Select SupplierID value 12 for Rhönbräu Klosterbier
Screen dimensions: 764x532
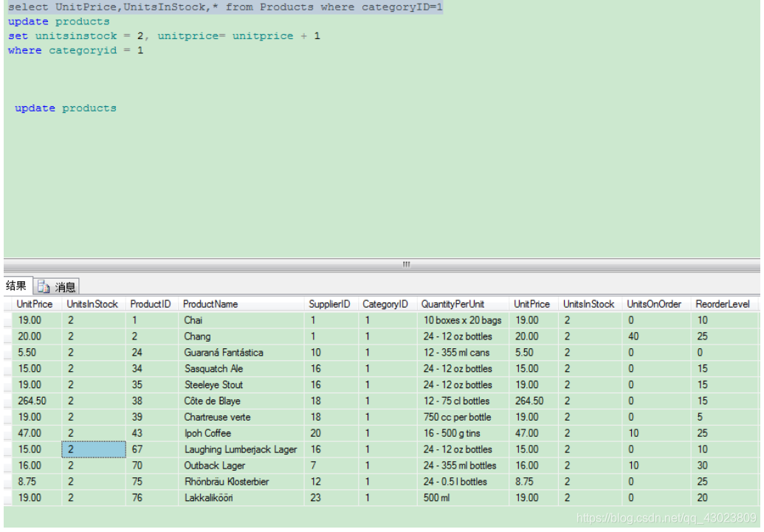tap(331, 481)
